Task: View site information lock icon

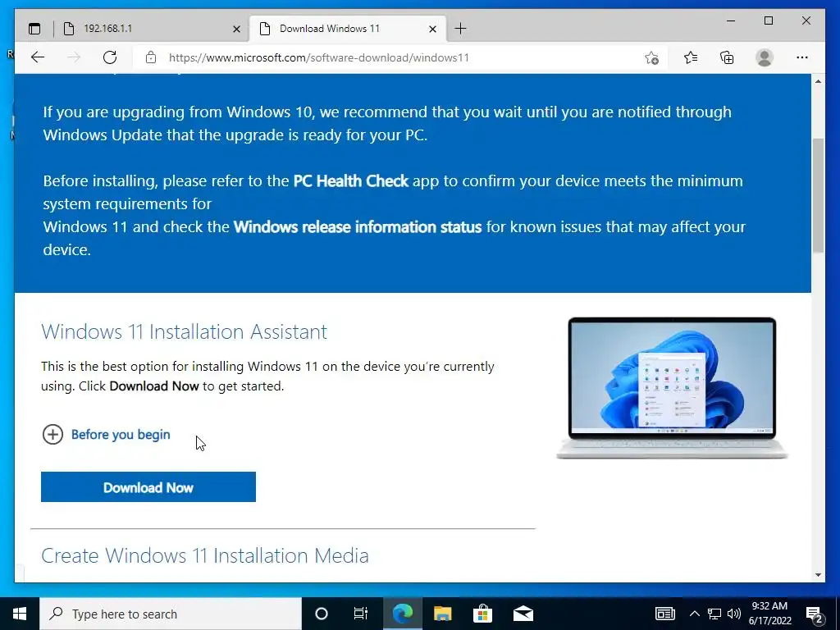Action: [x=151, y=57]
